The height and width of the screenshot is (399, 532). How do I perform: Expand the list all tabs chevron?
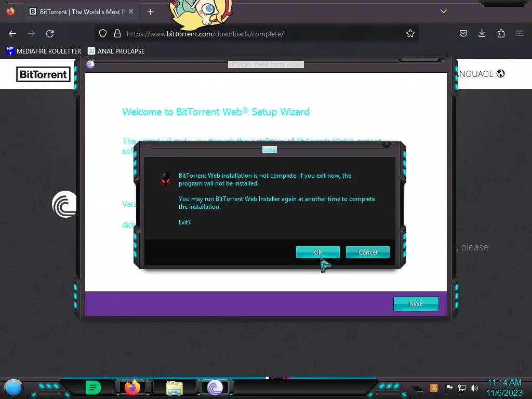click(x=444, y=11)
